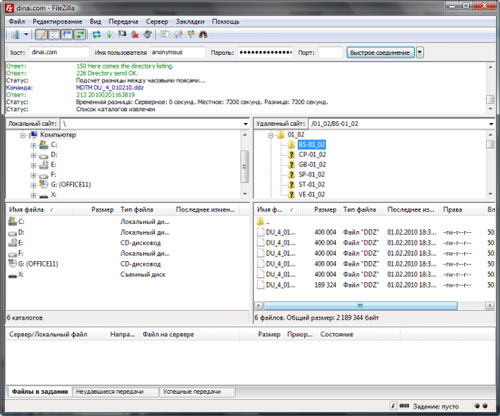500x416 pixels.
Task: Click the Порт input field
Action: (331, 52)
